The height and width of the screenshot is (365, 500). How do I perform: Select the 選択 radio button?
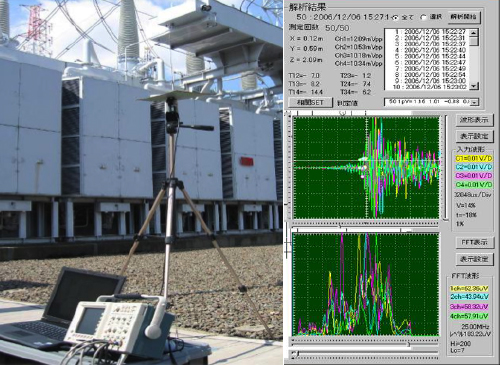(x=423, y=17)
